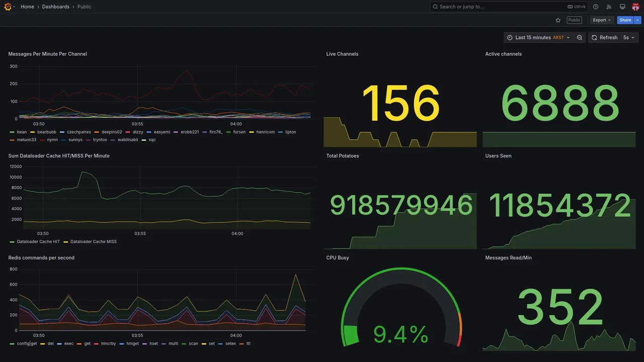644x362 pixels.
Task: Open color picker for Dataloader Cache HIT marker
Action: [x=12, y=242]
